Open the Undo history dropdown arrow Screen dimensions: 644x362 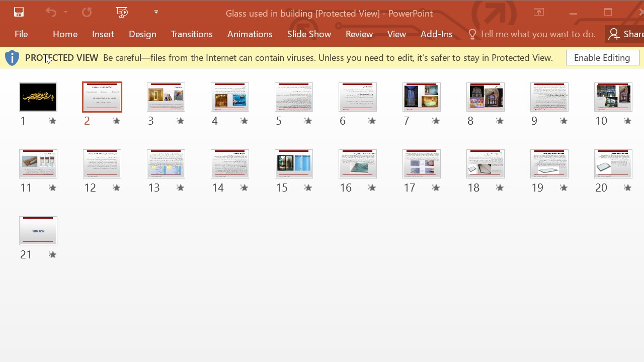(65, 12)
